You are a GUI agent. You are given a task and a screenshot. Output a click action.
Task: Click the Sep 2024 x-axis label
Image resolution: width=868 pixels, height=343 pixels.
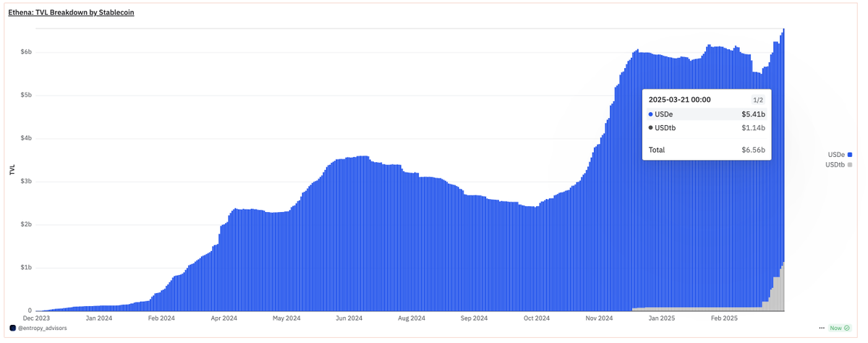click(475, 318)
